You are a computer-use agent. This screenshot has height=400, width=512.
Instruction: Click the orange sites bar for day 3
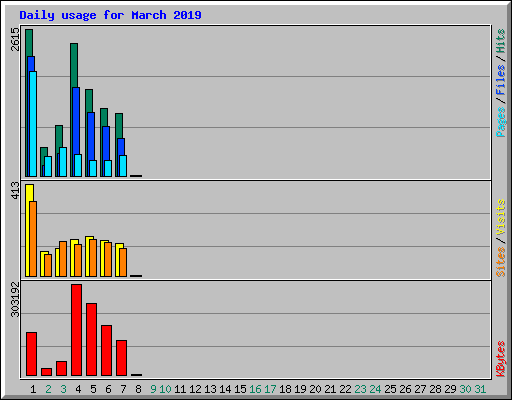(x=63, y=259)
